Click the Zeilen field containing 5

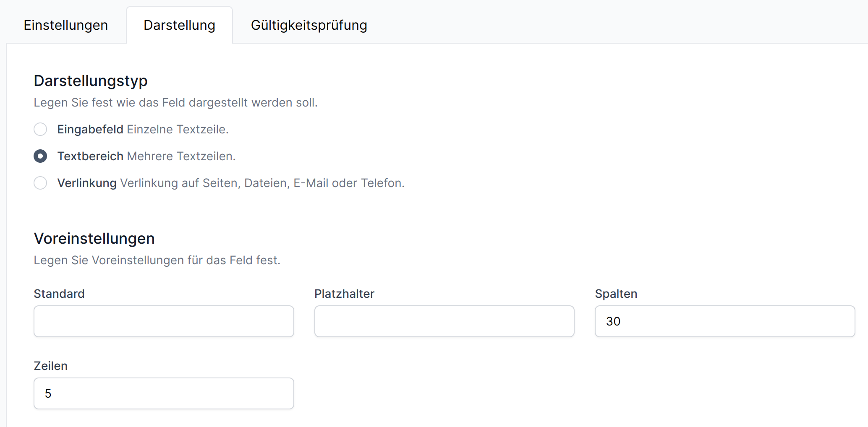[x=164, y=393]
